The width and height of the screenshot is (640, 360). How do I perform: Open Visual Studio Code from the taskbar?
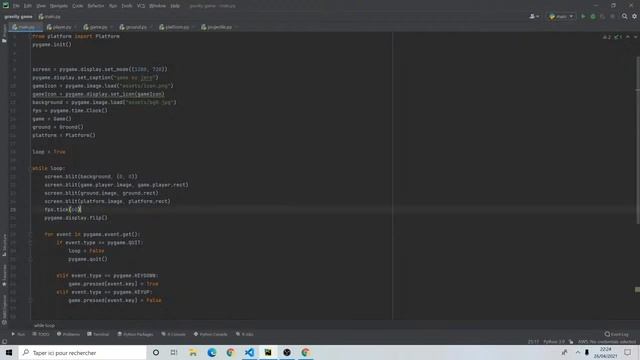pos(249,352)
